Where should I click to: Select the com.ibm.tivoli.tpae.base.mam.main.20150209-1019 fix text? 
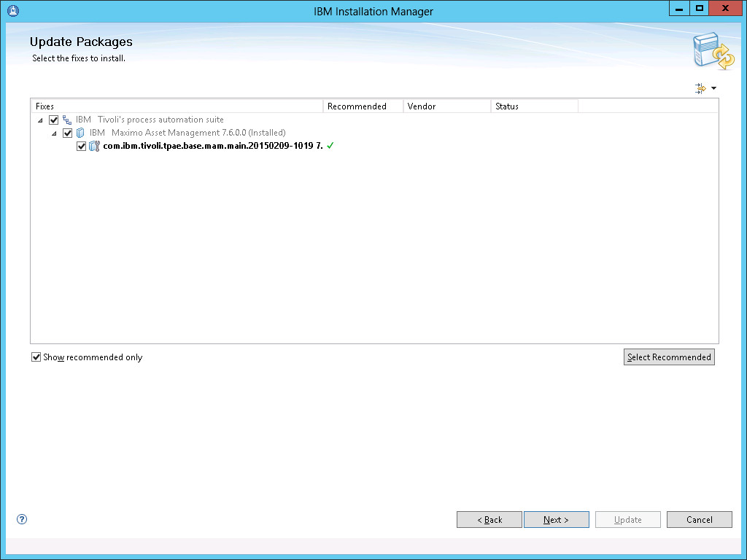point(213,146)
